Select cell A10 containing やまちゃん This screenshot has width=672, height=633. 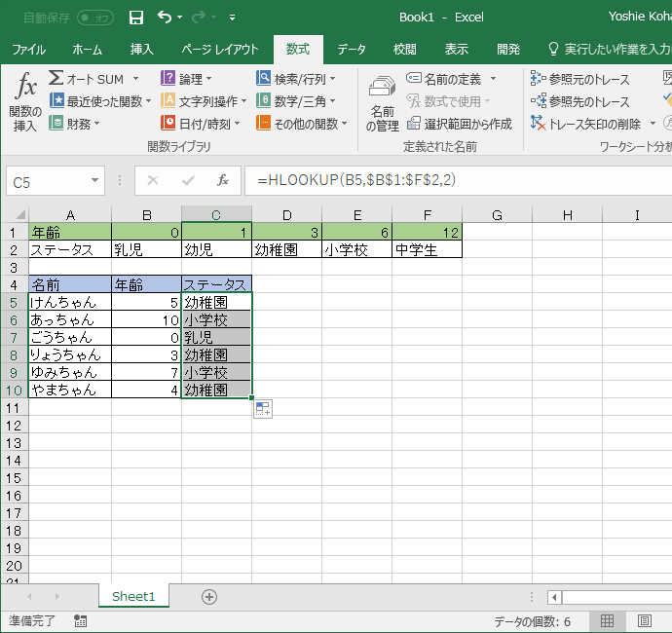(70, 390)
